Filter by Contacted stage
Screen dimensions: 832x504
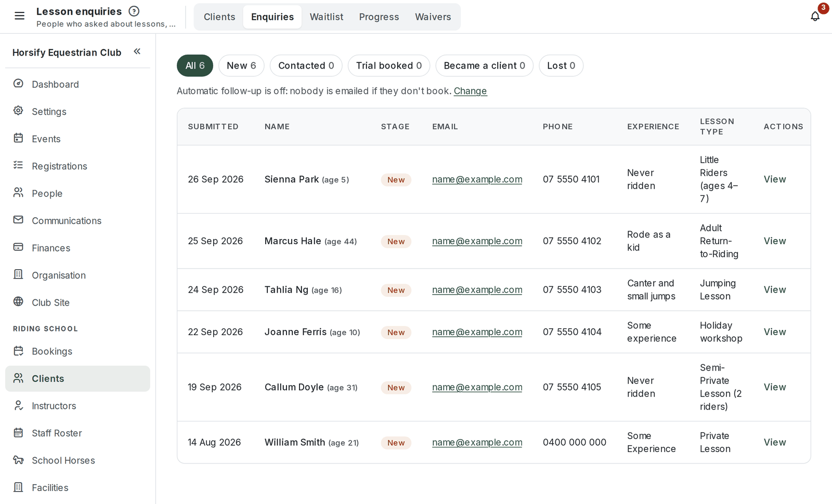click(x=306, y=65)
